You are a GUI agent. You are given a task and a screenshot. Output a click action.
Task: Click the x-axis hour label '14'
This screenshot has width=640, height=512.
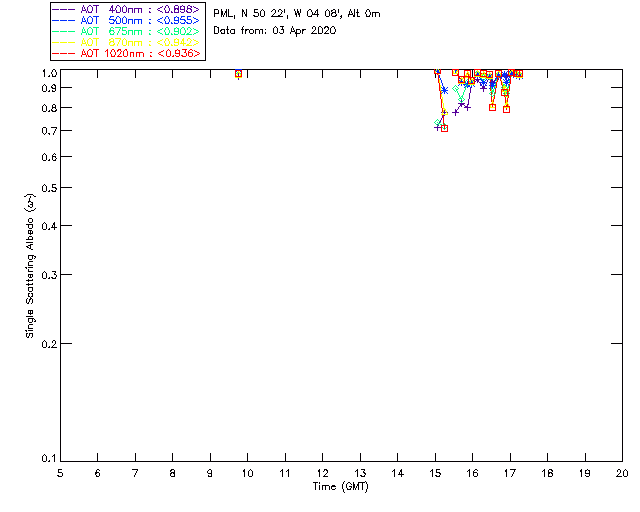pos(398,473)
